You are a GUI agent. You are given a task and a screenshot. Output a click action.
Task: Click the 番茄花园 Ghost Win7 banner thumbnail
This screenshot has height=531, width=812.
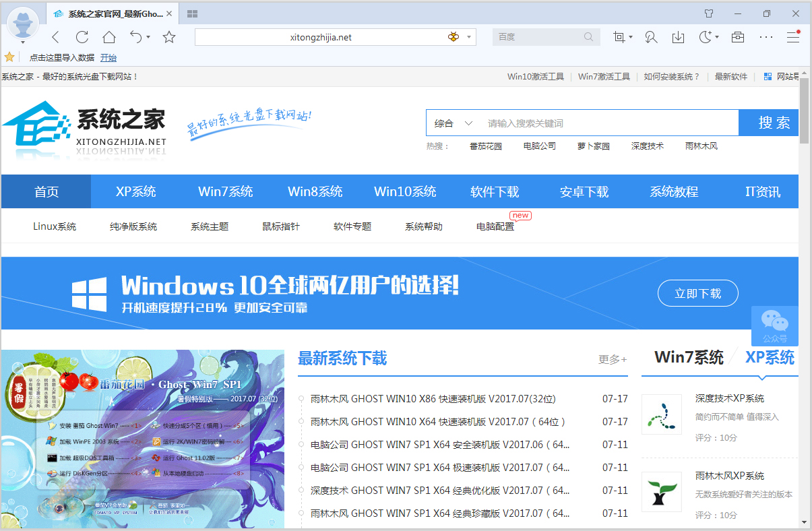point(143,439)
